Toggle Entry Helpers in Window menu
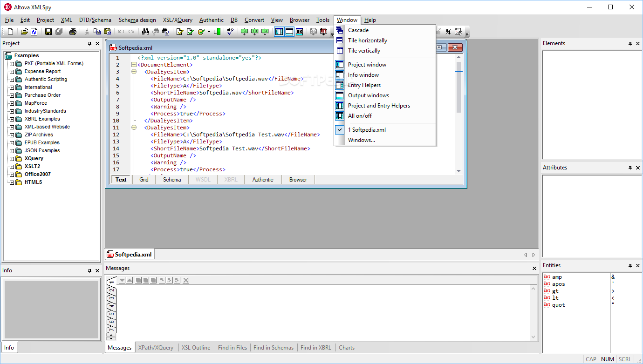 coord(385,85)
